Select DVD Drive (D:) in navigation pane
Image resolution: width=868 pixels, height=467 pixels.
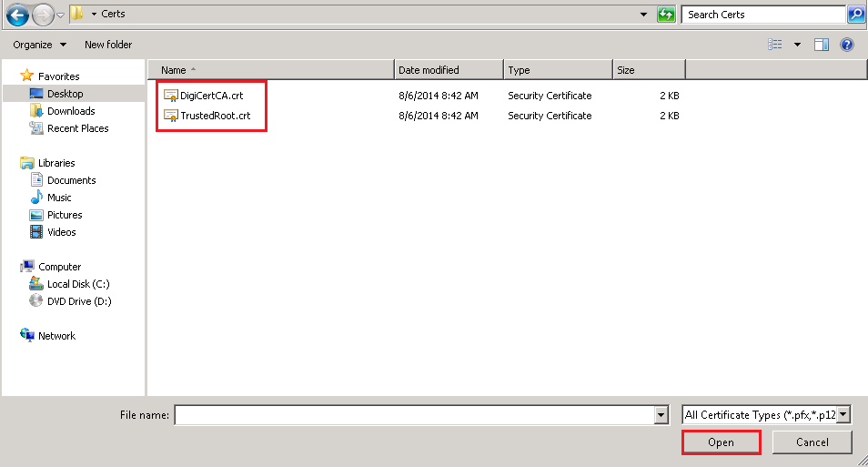pos(79,301)
